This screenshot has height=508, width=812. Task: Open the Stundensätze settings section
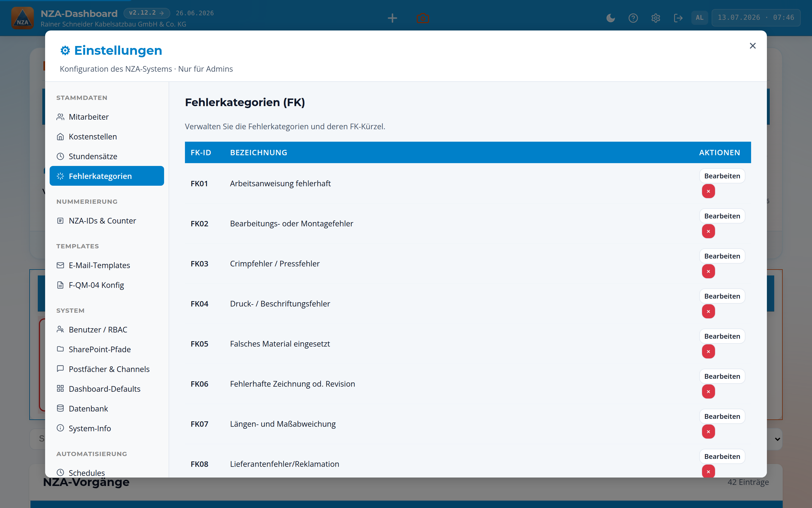pos(107,156)
